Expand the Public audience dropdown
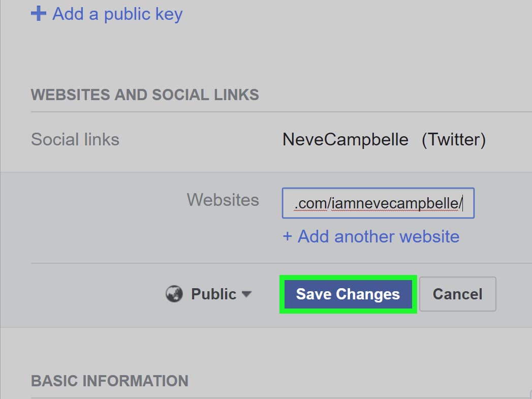 tap(213, 294)
